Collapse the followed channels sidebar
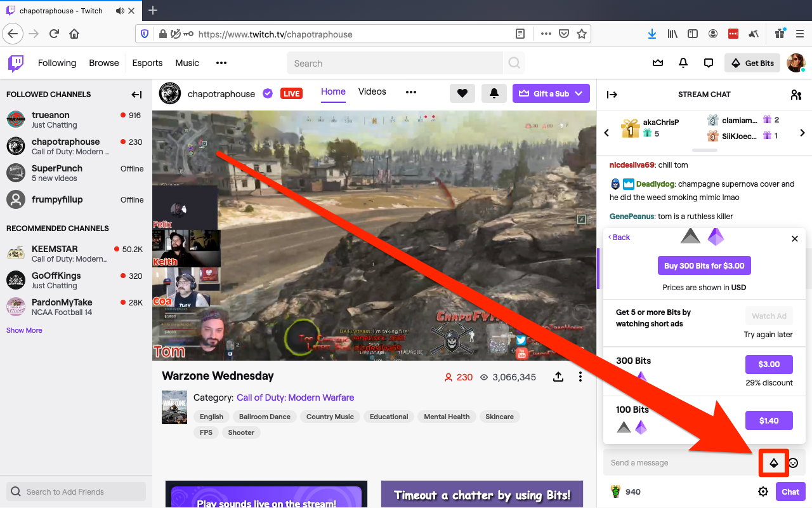 [137, 95]
